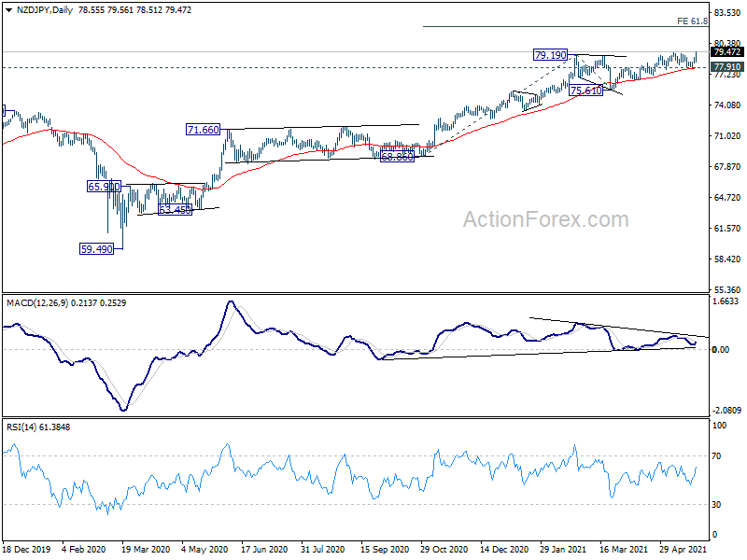The height and width of the screenshot is (560, 747).
Task: Click the 61.570 price axis value
Action: [x=727, y=229]
